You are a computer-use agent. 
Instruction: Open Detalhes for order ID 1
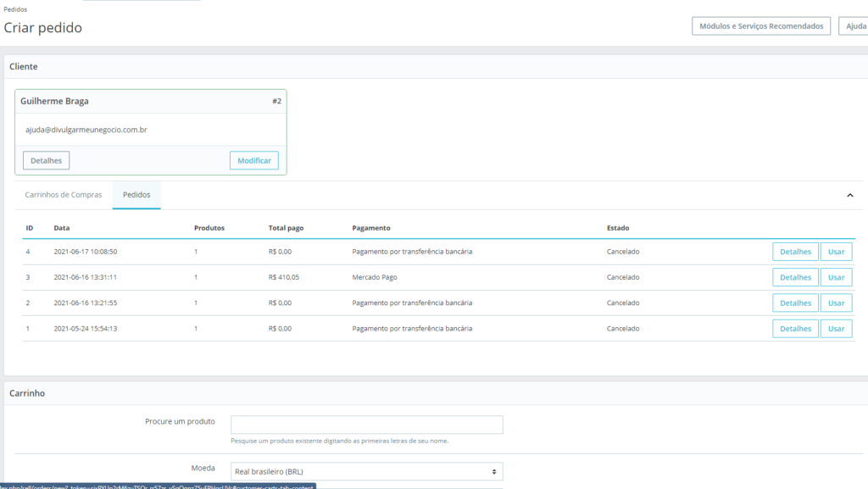point(795,329)
